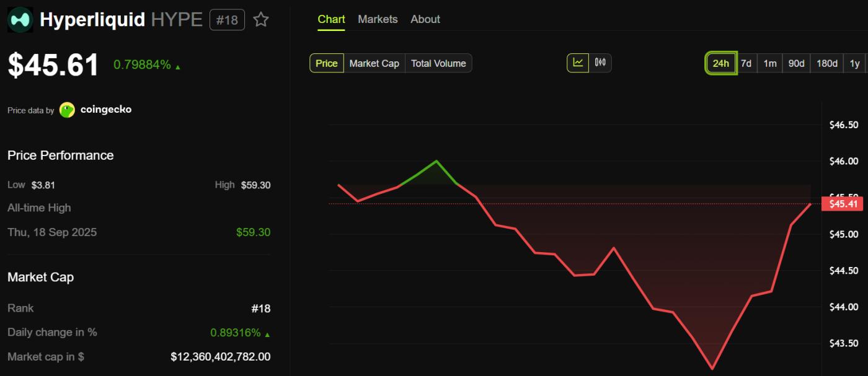Click the #18 rank badge

pos(227,20)
